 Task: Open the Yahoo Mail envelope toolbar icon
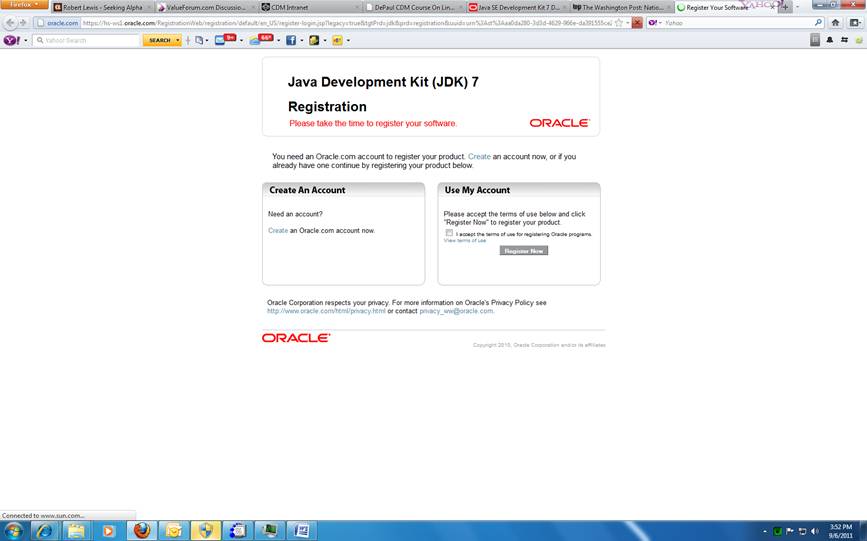point(220,40)
